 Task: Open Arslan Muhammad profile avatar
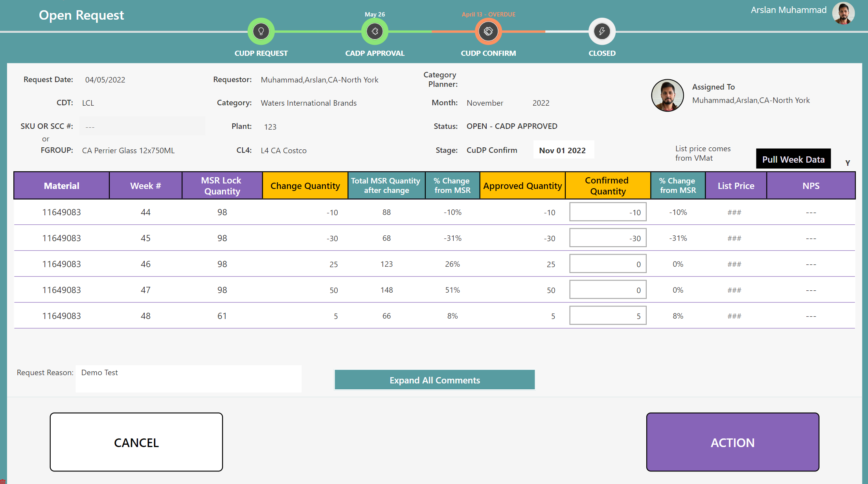(843, 13)
